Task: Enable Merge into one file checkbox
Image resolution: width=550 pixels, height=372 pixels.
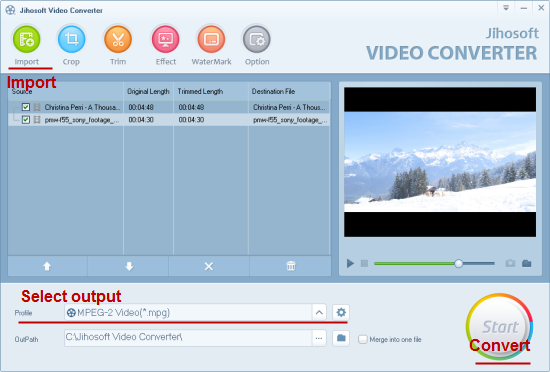Action: (x=363, y=339)
